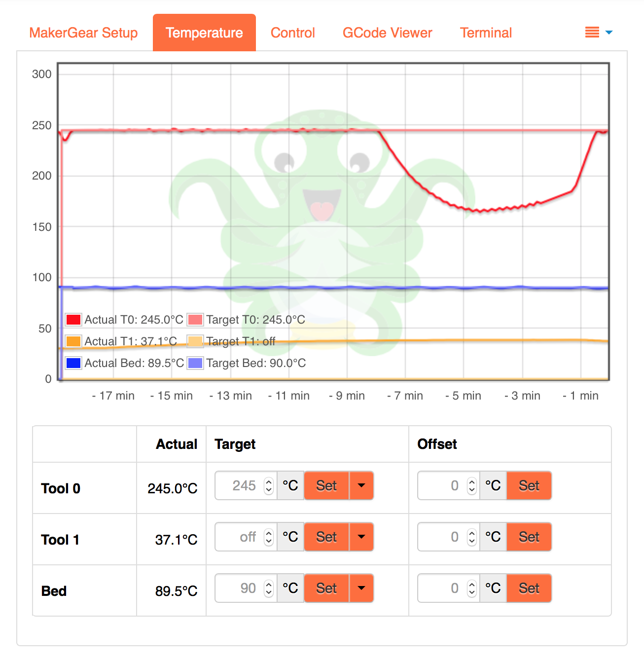644x662 pixels.
Task: Go to the Terminal tab
Action: click(486, 33)
